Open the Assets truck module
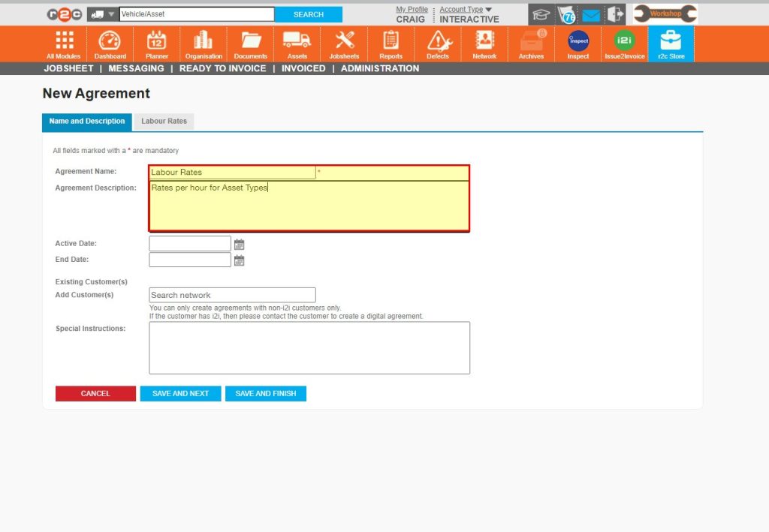Image resolution: width=769 pixels, height=532 pixels. point(297,44)
